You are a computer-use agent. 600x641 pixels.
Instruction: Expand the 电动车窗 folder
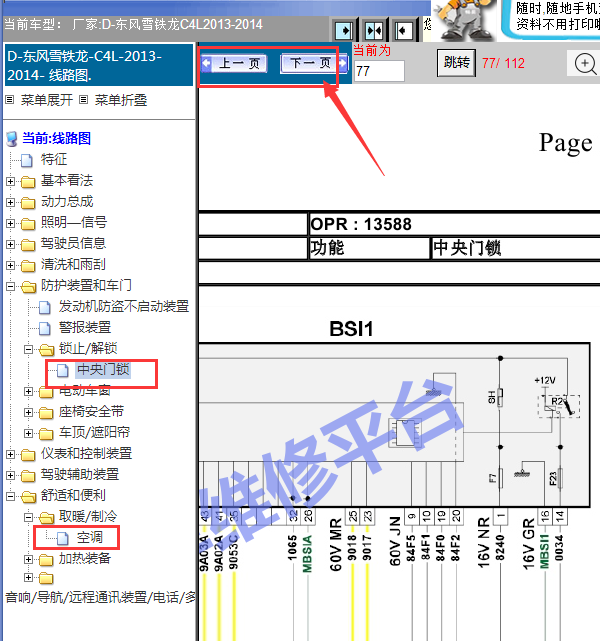click(x=28, y=391)
